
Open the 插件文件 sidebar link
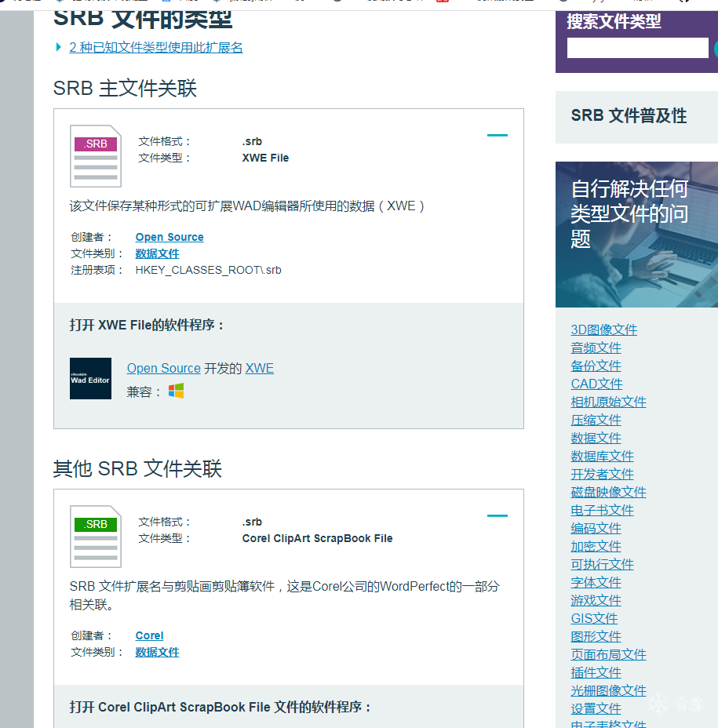click(x=596, y=673)
